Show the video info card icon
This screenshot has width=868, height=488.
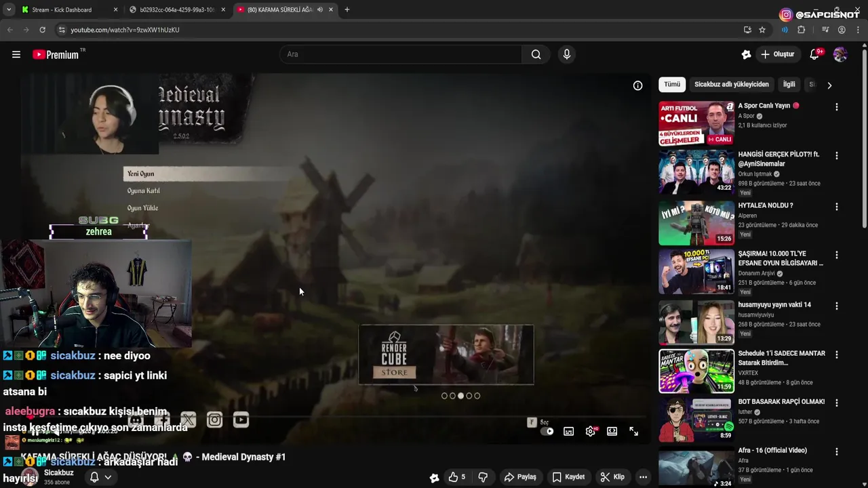[637, 85]
